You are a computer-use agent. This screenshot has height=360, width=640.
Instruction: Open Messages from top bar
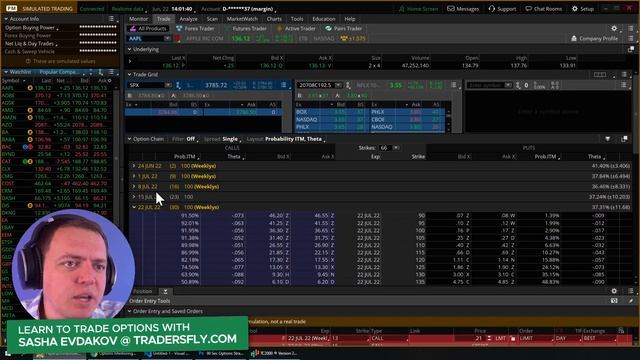(x=463, y=9)
